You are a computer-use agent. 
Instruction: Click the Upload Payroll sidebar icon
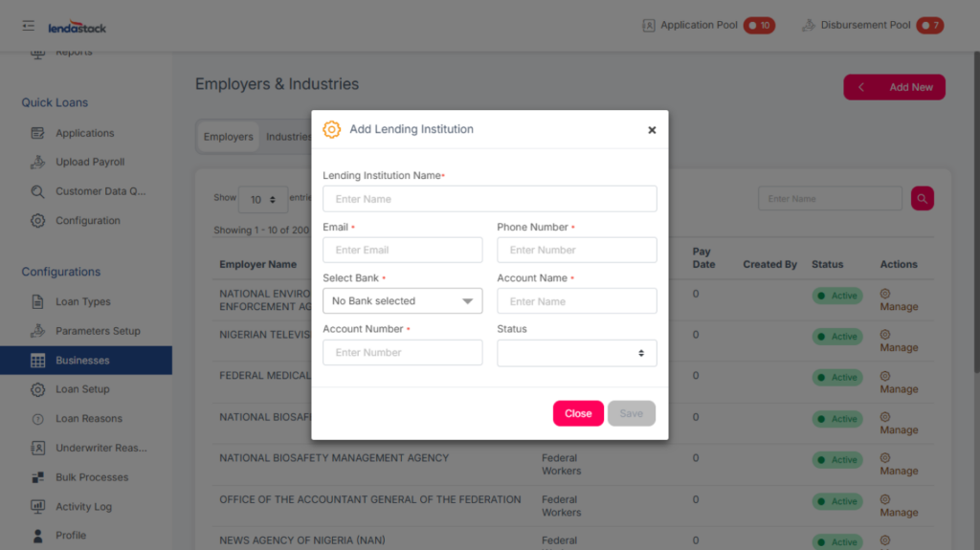[38, 163]
